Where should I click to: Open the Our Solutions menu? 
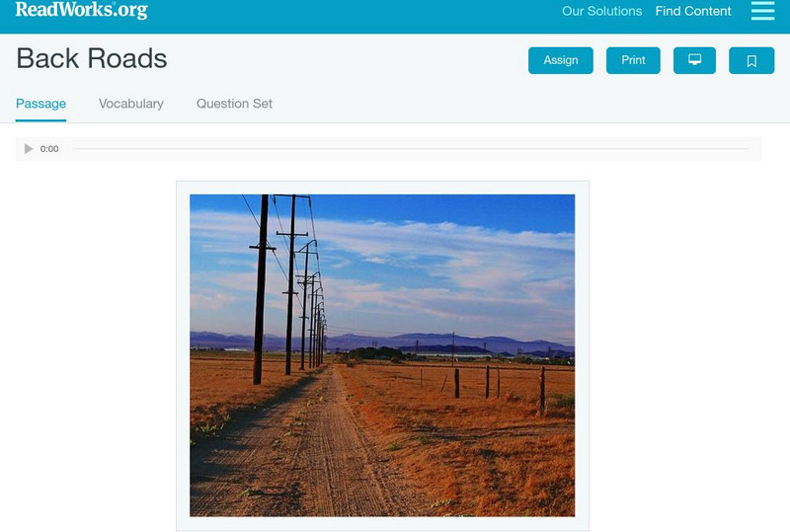click(x=601, y=11)
